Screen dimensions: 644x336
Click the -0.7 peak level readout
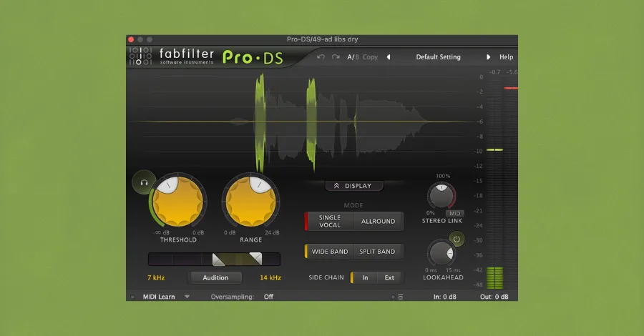(495, 72)
